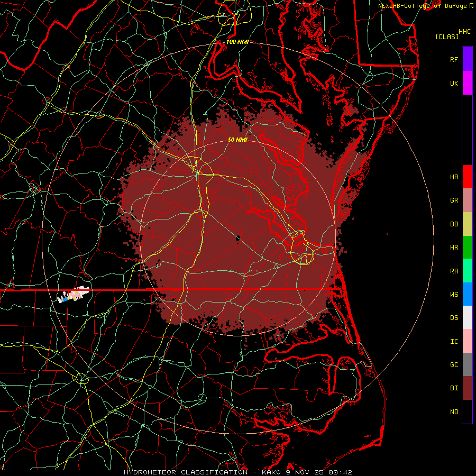Screen dimensions: 476x476
Task: Click the DS legend label
Action: (x=454, y=317)
